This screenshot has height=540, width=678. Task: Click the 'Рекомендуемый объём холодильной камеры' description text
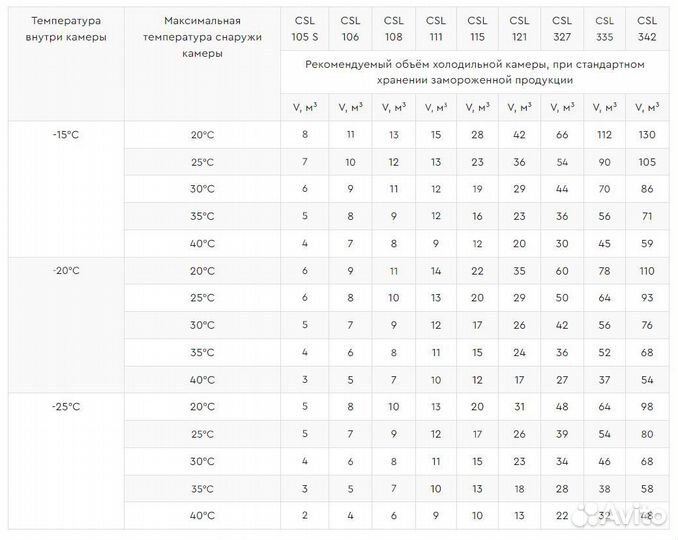476,72
